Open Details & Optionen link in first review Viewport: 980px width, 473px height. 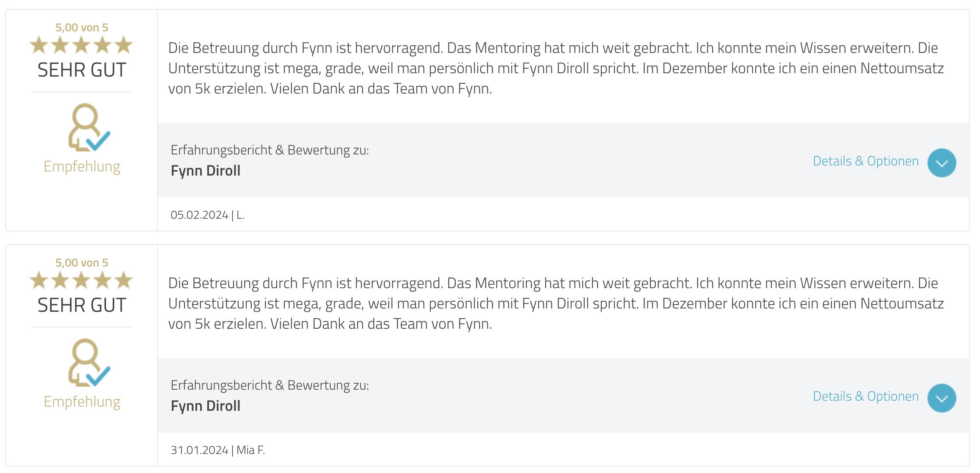tap(866, 161)
